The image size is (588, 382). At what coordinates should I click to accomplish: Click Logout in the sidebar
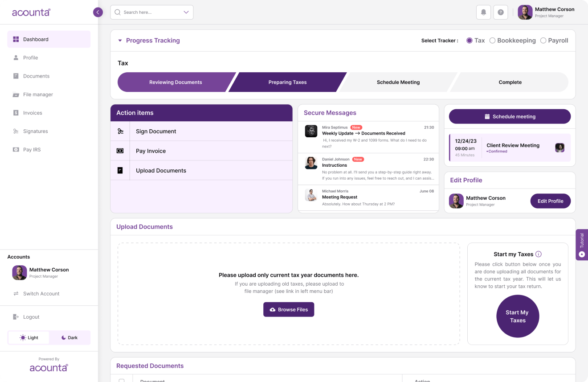31,316
